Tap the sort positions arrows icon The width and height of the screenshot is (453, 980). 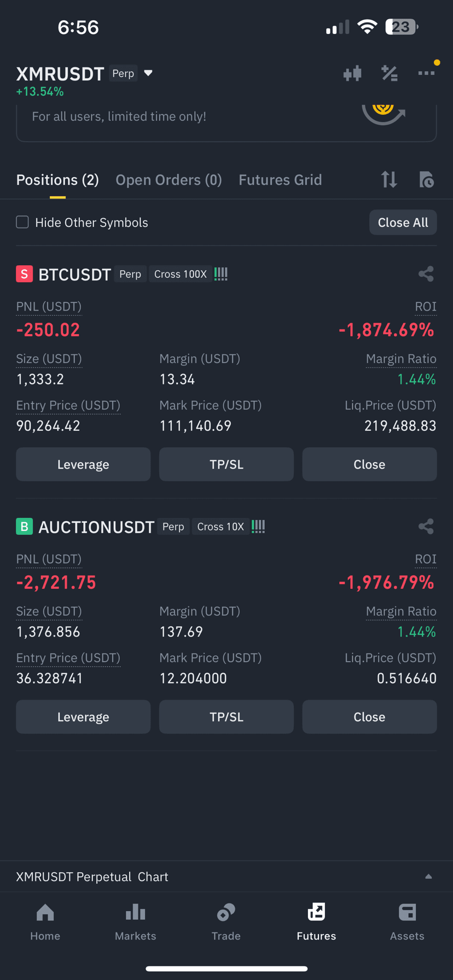[389, 179]
